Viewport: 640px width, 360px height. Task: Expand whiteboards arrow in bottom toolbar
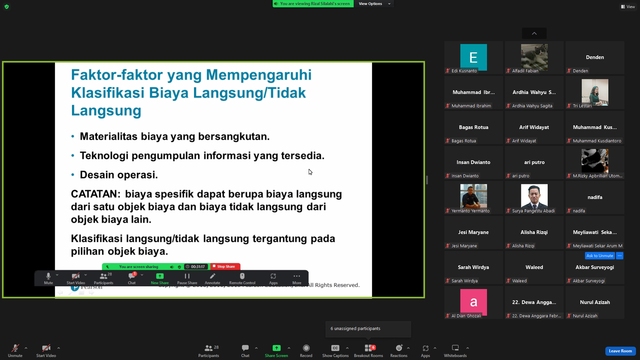click(x=467, y=348)
